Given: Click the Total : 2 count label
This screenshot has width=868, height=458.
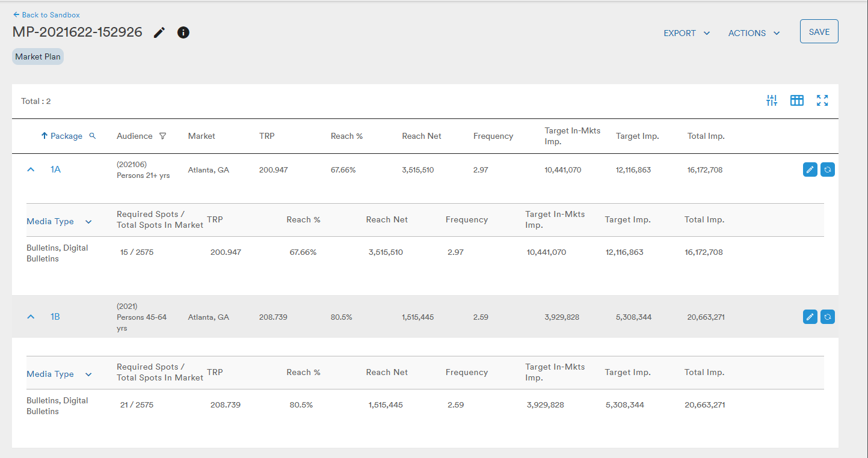Looking at the screenshot, I should point(36,101).
